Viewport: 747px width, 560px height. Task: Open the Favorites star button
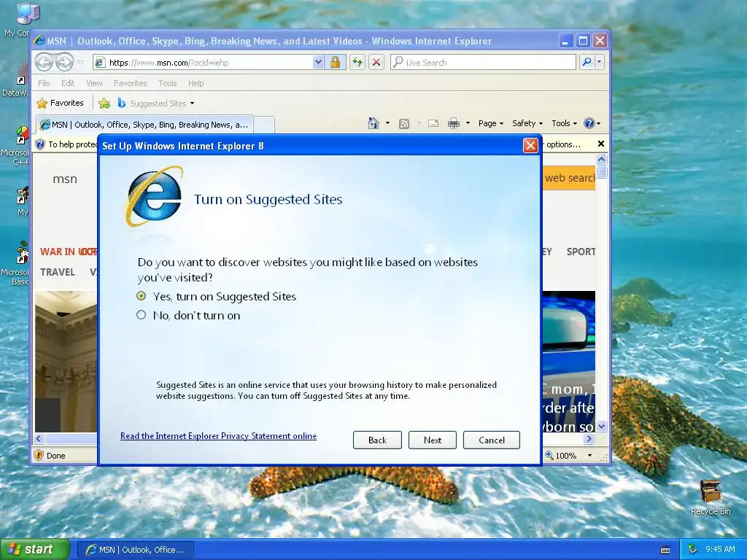60,103
